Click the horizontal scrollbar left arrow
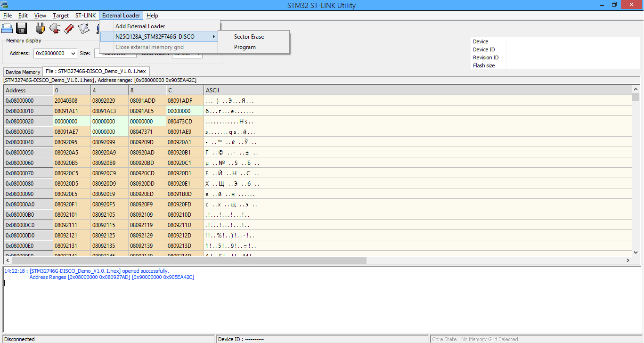 pos(8,260)
